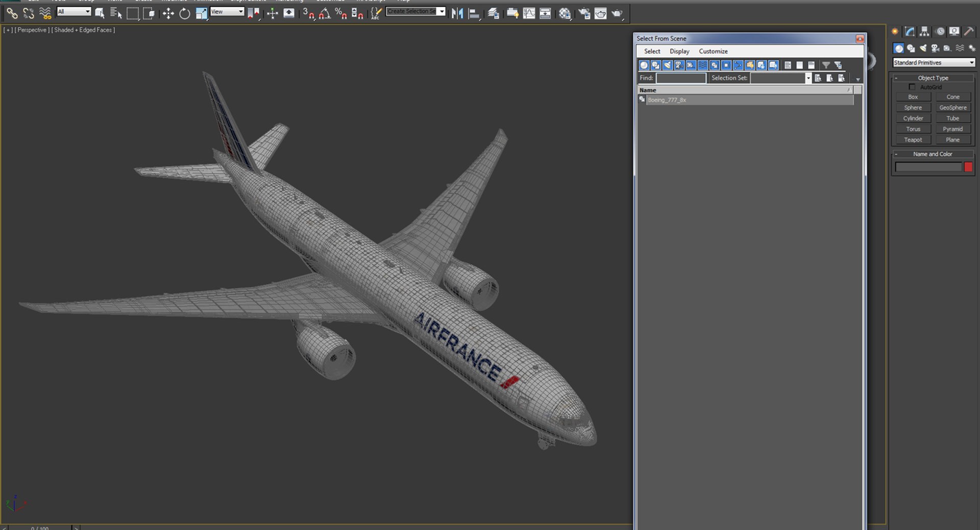
Task: Toggle Display Geometry filter in dialog
Action: (644, 65)
